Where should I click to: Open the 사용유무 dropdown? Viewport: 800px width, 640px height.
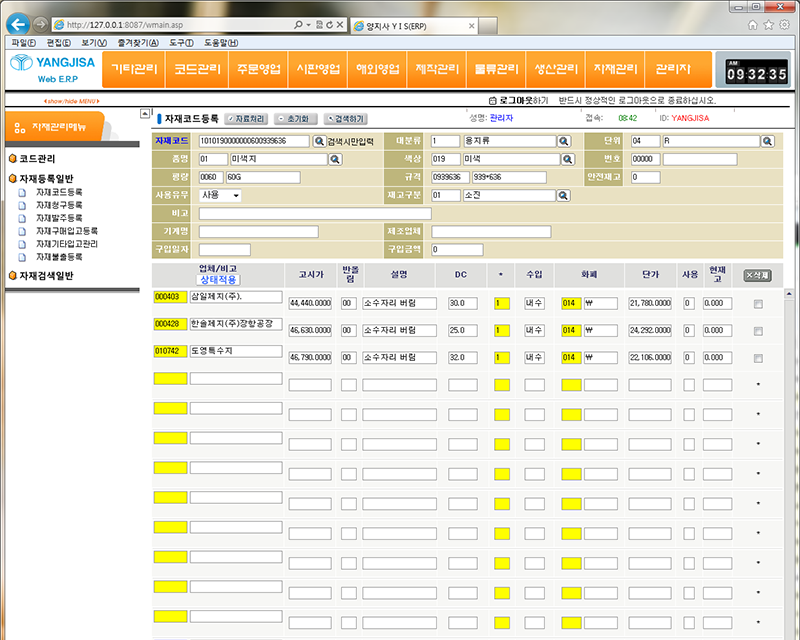point(220,195)
